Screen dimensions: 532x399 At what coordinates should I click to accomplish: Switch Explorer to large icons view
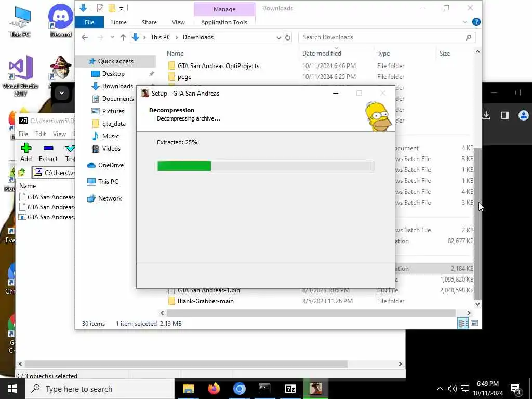pyautogui.click(x=474, y=323)
